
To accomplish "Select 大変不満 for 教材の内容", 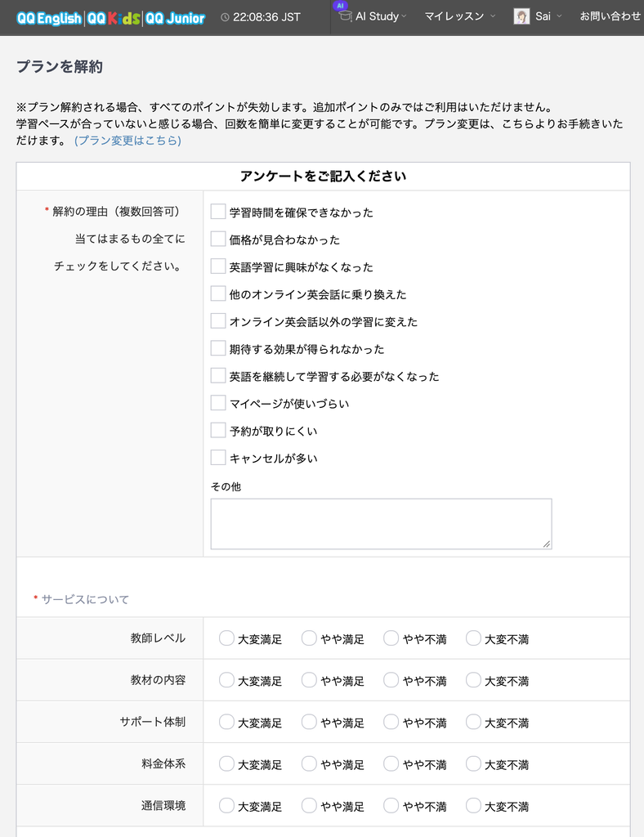I will click(473, 679).
